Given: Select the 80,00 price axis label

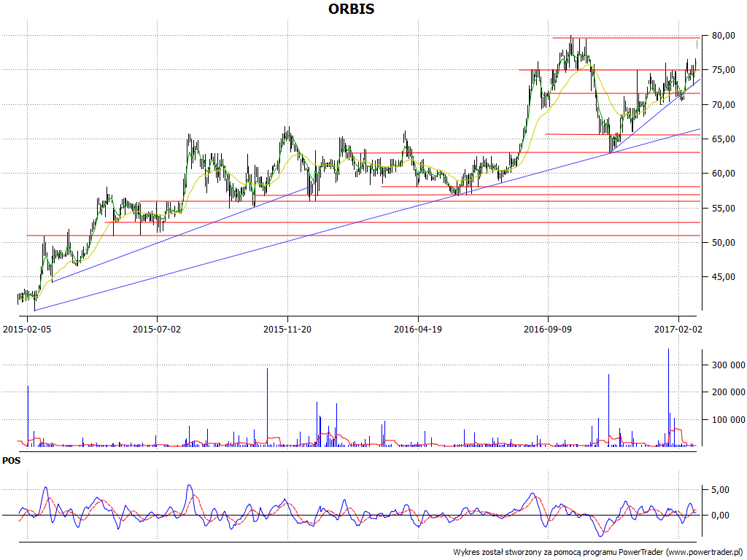Looking at the screenshot, I should click(x=723, y=36).
